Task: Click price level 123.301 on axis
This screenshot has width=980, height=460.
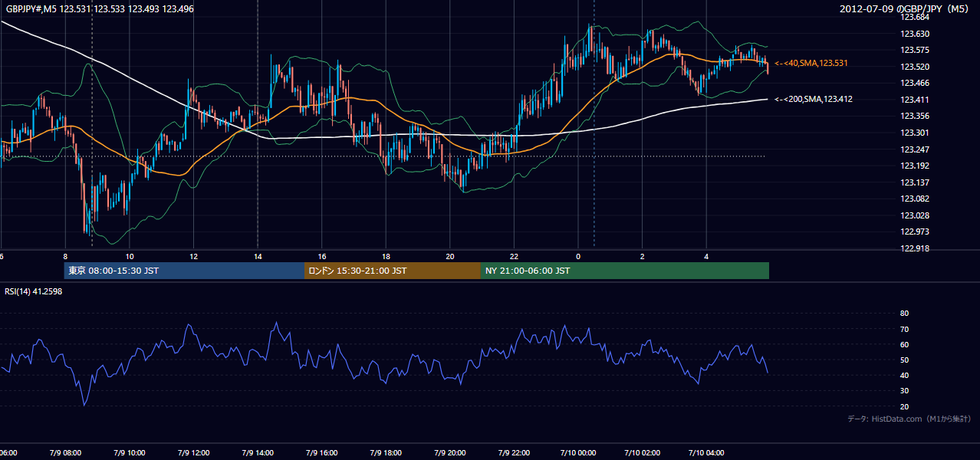Action: pyautogui.click(x=914, y=133)
